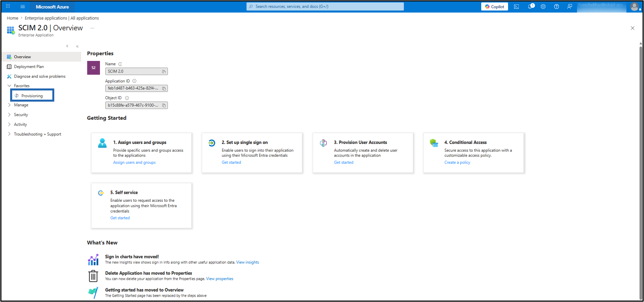
Task: Expand the Security section
Action: pyautogui.click(x=9, y=115)
